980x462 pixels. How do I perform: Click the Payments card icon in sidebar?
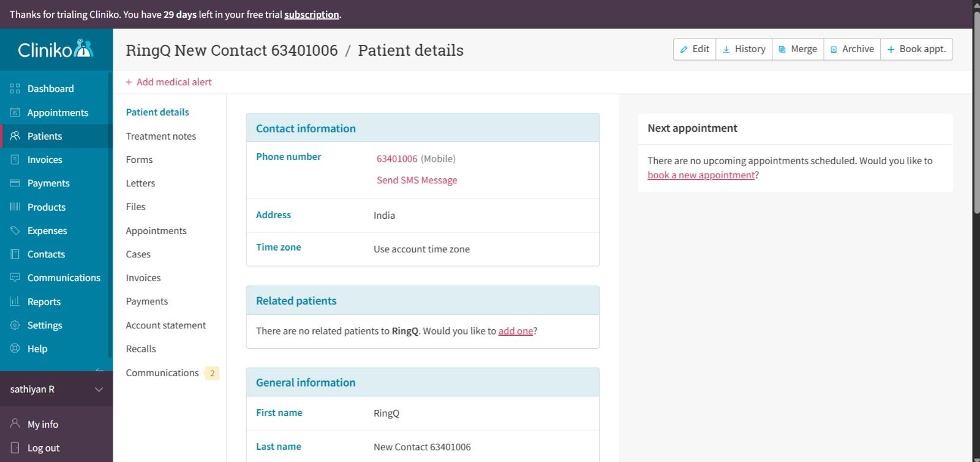(x=15, y=183)
